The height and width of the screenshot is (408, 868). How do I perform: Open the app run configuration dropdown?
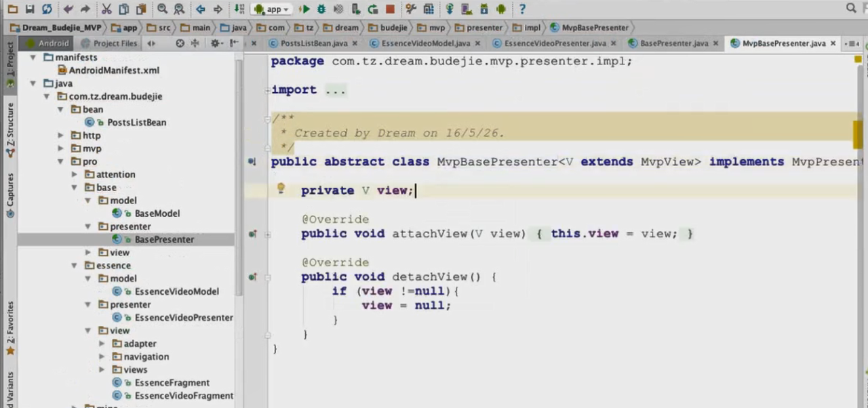click(272, 9)
